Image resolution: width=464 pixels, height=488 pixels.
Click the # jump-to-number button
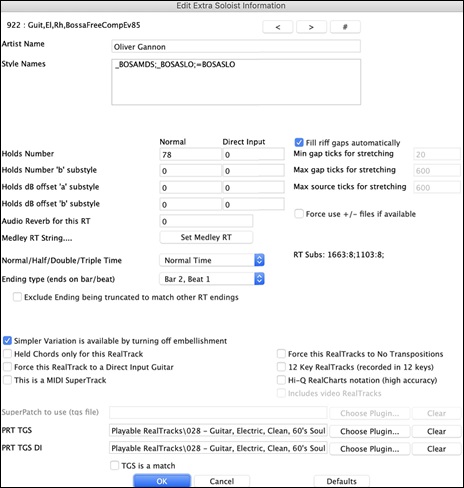(345, 27)
